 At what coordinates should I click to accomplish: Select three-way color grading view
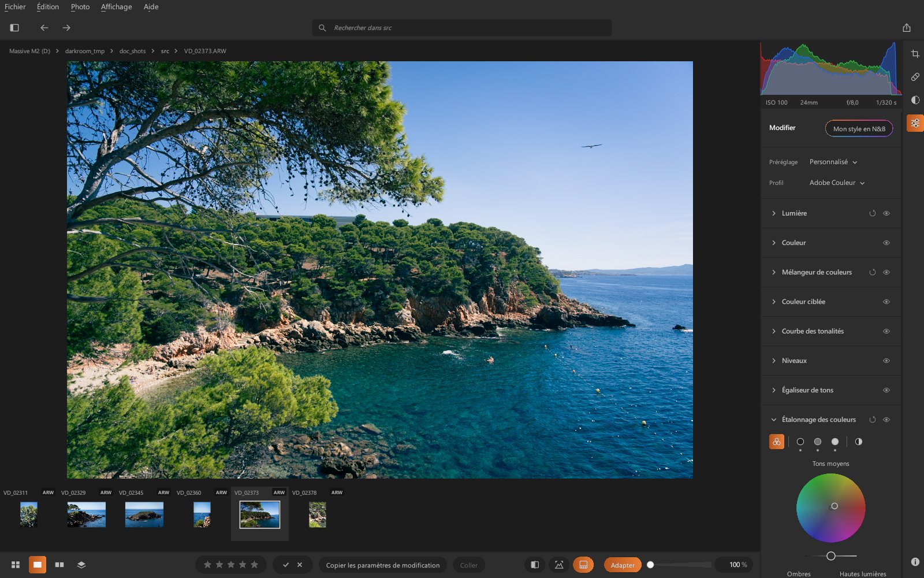(777, 442)
